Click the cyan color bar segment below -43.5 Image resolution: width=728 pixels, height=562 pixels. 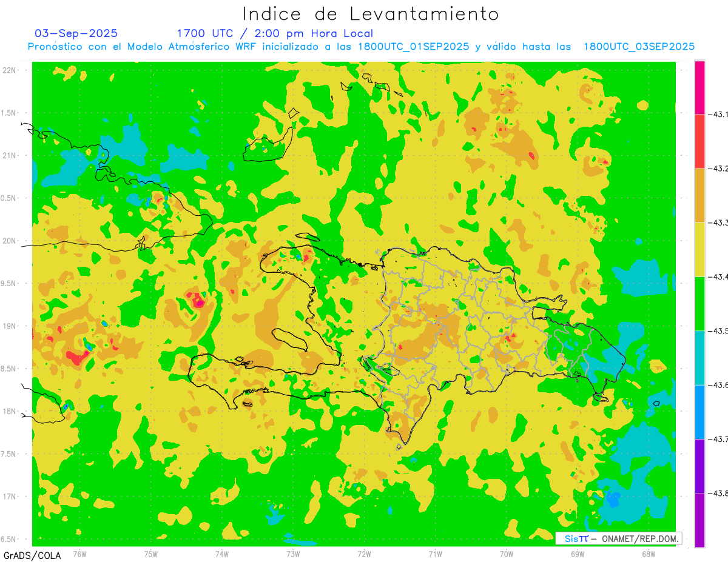point(699,358)
